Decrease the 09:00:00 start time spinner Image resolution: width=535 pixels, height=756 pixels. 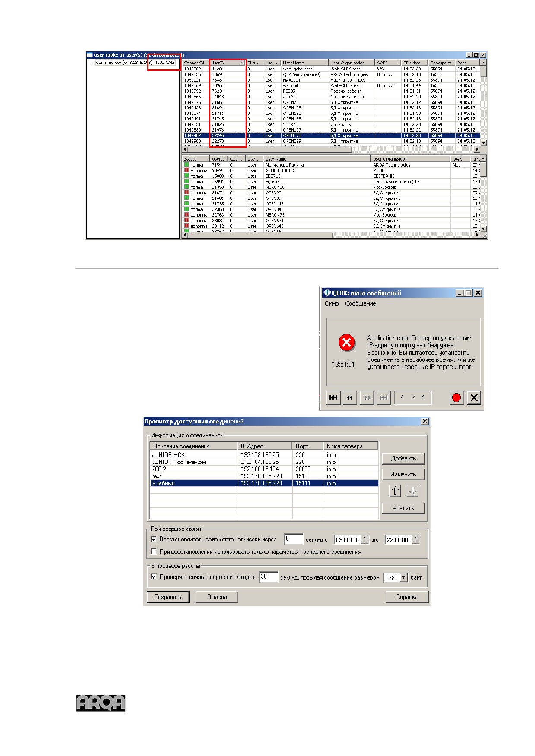(x=365, y=542)
